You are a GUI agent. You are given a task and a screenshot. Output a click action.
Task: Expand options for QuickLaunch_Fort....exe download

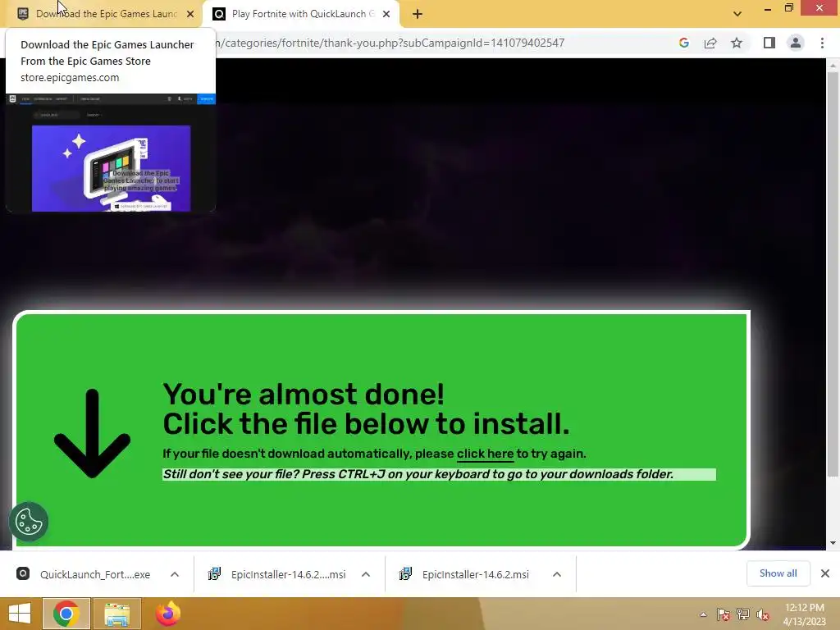pyautogui.click(x=175, y=574)
